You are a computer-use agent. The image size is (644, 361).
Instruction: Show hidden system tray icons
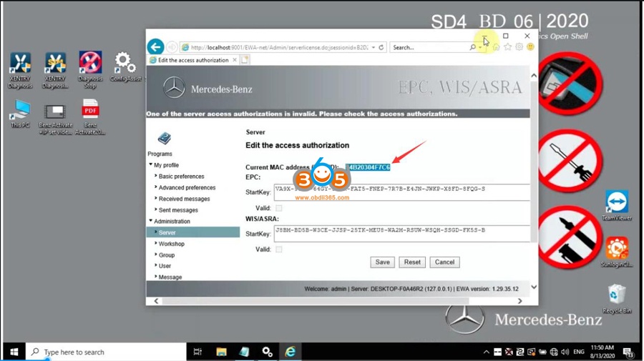(x=487, y=352)
